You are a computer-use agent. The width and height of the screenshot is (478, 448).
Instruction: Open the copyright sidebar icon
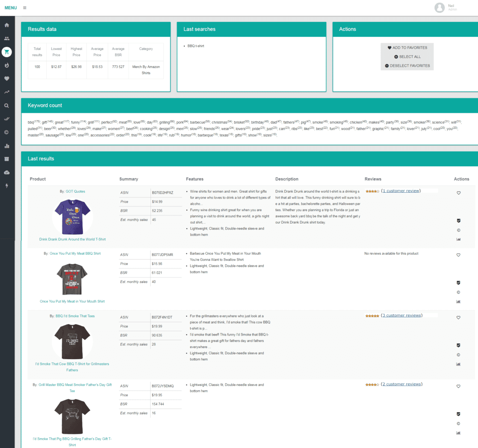pyautogui.click(x=7, y=132)
